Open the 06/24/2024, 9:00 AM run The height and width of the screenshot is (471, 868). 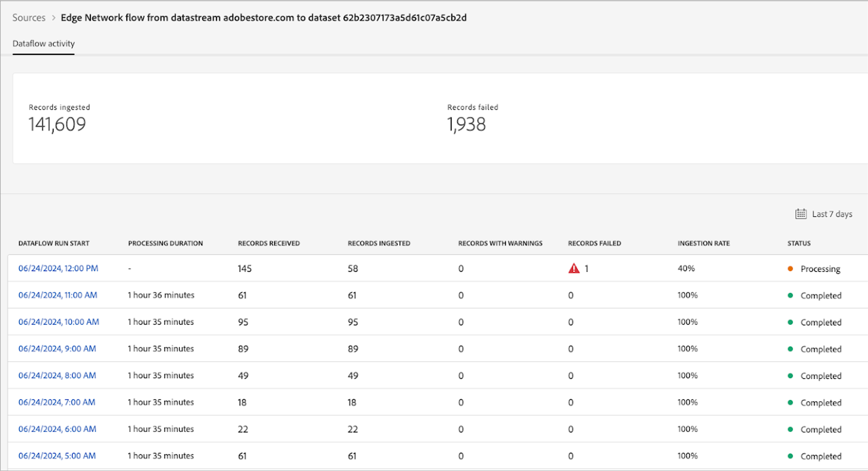(x=57, y=349)
